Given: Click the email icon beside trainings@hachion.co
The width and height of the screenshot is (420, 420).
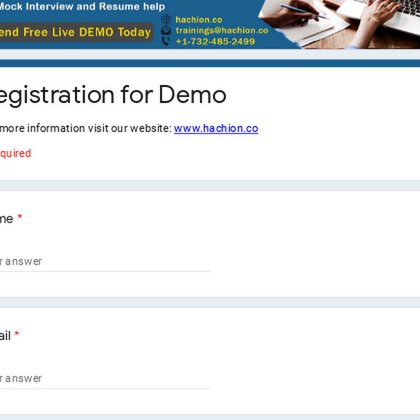Looking at the screenshot, I should (x=166, y=30).
